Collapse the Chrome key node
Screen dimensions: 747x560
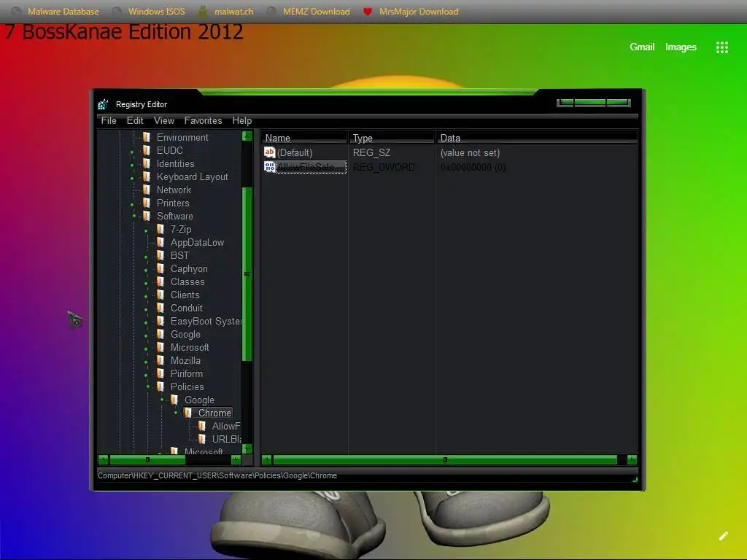click(x=175, y=413)
